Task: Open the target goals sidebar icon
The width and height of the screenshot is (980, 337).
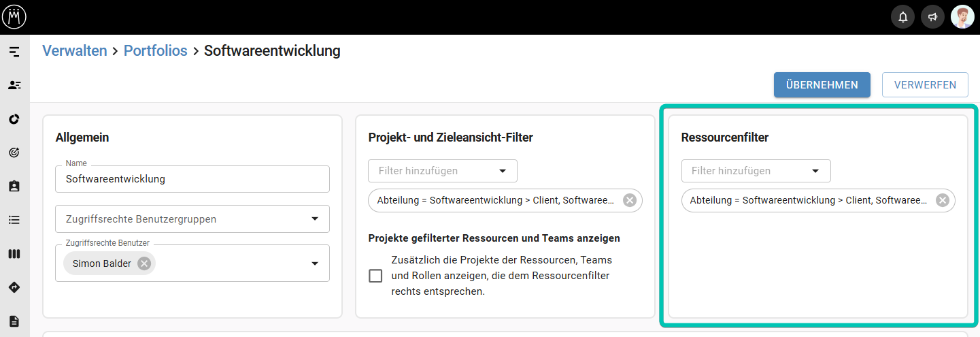Action: tap(14, 153)
